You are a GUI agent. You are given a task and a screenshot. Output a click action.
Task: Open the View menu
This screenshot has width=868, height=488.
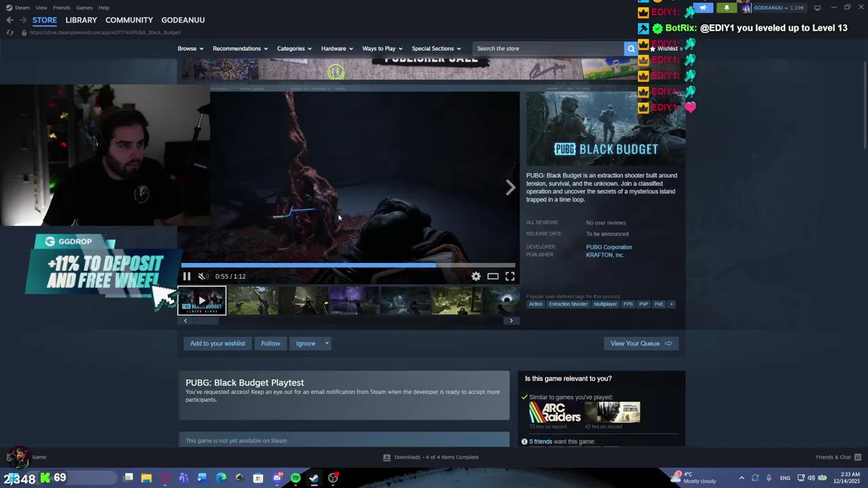41,7
